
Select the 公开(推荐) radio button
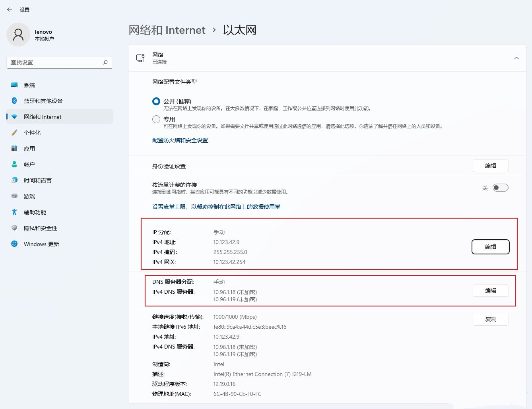coord(156,101)
